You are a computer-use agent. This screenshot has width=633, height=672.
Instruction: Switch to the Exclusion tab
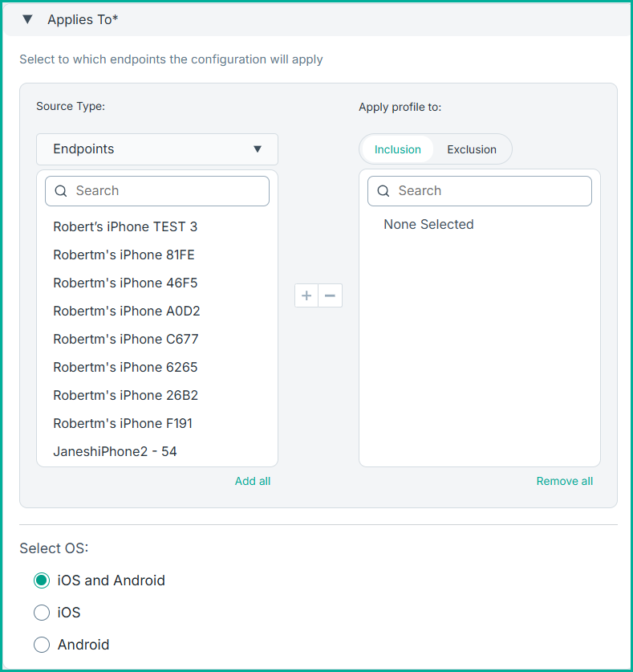pos(472,149)
